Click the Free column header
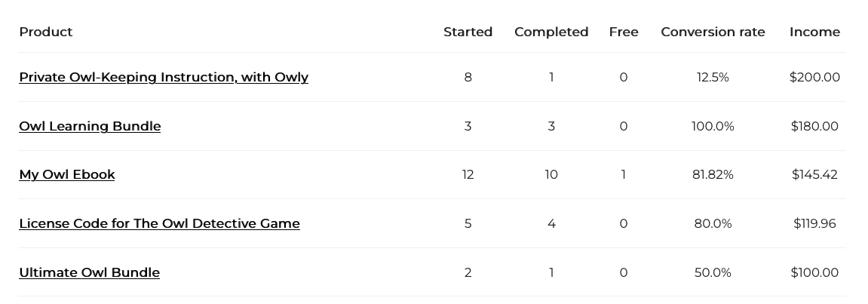Image resolution: width=868 pixels, height=304 pixels. 624,32
